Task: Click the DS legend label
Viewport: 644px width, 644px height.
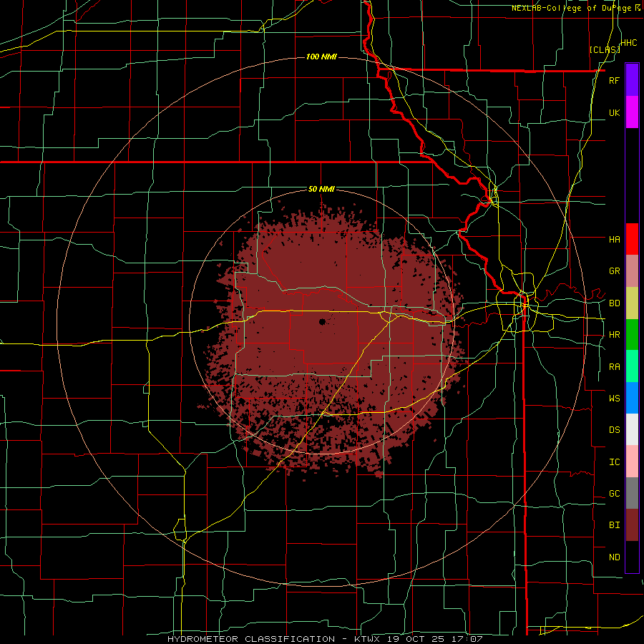Action: (614, 430)
